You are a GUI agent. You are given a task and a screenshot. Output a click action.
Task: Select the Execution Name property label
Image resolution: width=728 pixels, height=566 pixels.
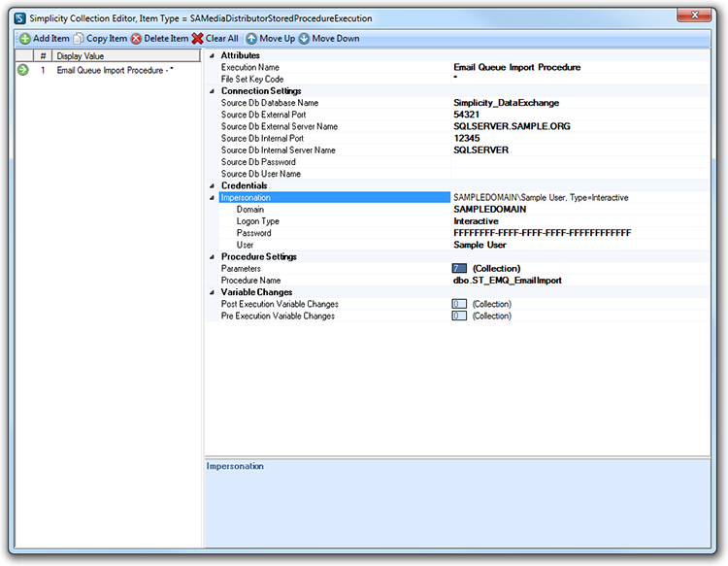(249, 67)
